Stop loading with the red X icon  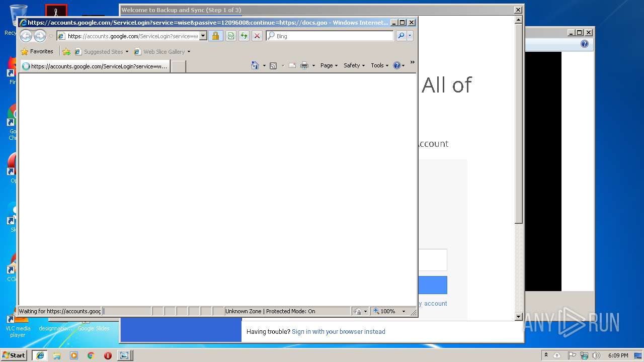coord(257,36)
